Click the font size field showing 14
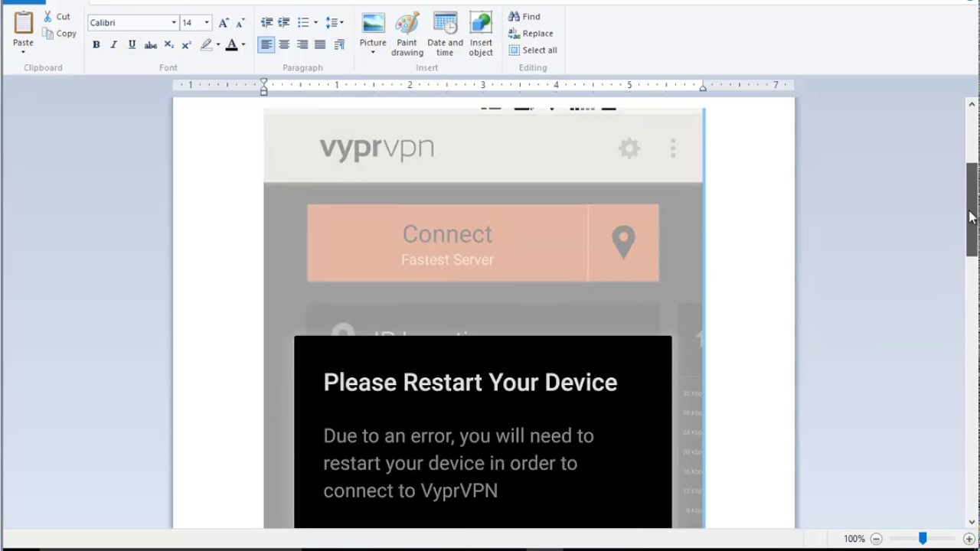The image size is (980, 551). tap(191, 22)
